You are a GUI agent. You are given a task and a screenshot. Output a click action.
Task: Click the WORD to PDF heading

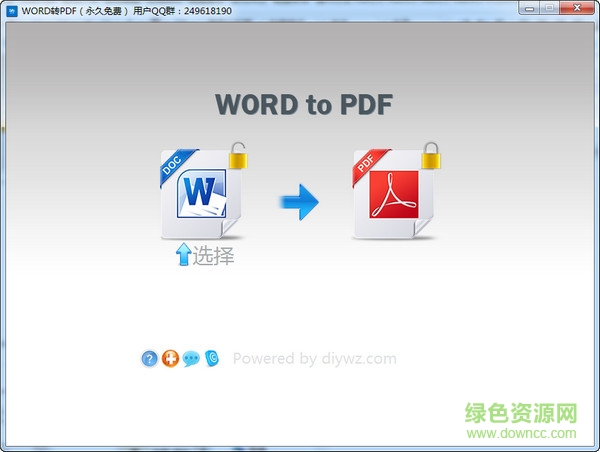point(304,104)
